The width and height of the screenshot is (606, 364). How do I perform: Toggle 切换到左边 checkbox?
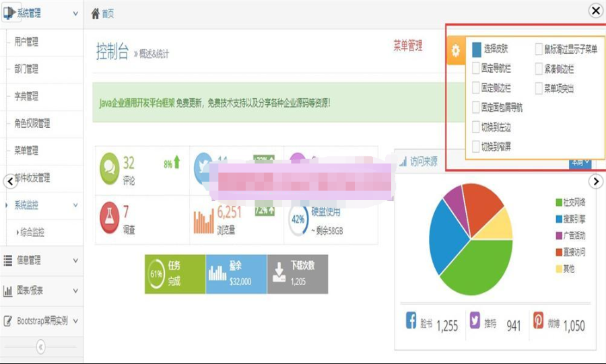(476, 127)
